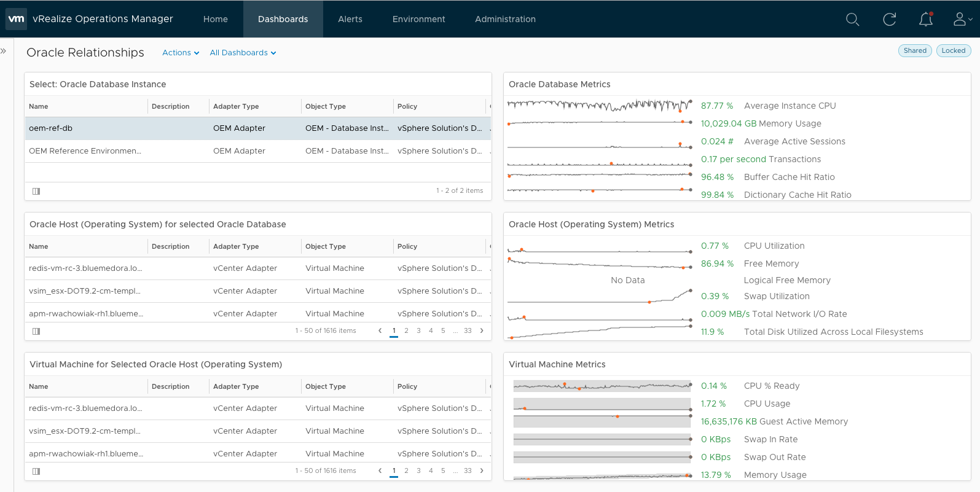Image resolution: width=980 pixels, height=492 pixels.
Task: Click the refresh icon in header
Action: coord(889,20)
